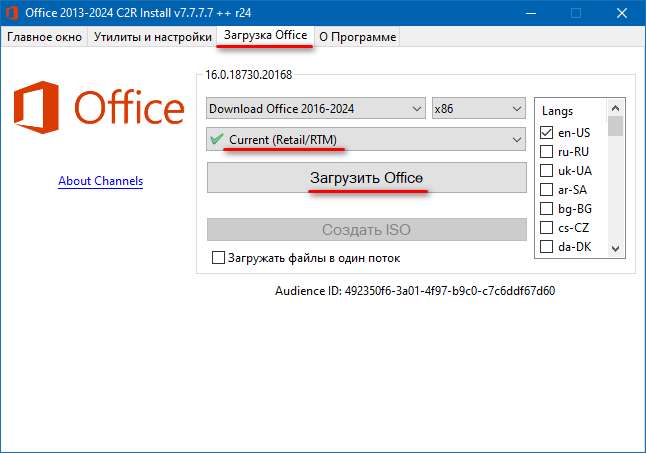Click green checkmark beside Current channel
Screen dimensions: 646x453
[217, 139]
